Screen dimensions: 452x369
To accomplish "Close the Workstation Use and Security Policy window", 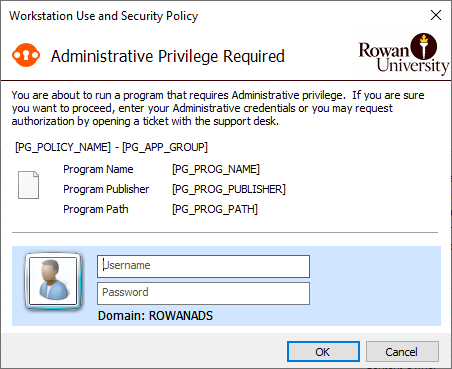I will pos(436,15).
